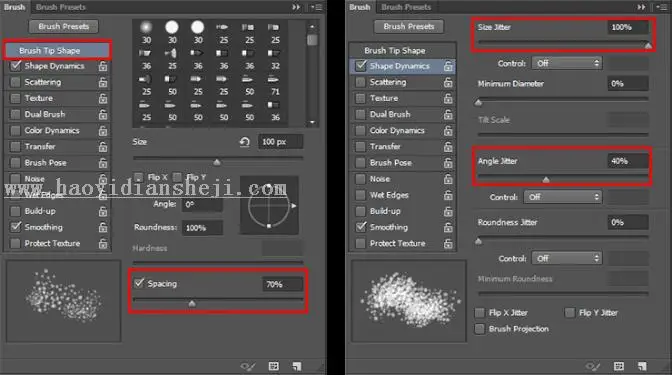Click lock icon beside Texture in left panel
Screen dimensions: 672x375
pyautogui.click(x=103, y=98)
